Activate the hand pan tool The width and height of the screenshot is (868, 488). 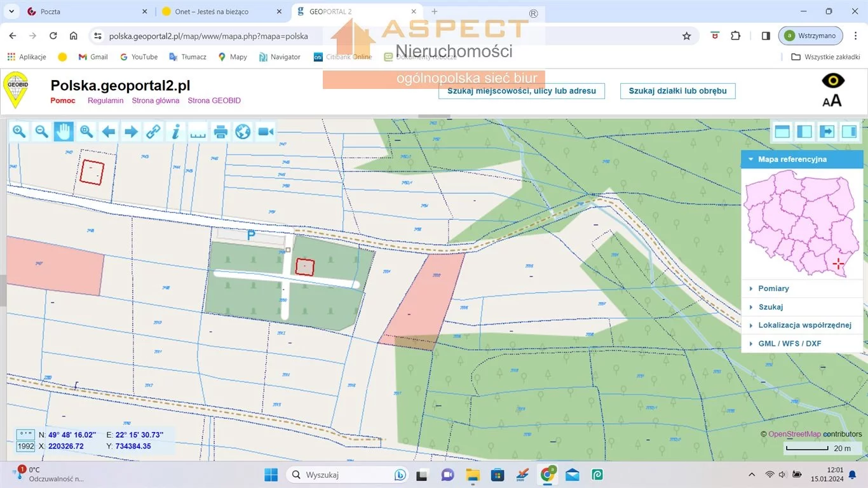[64, 132]
